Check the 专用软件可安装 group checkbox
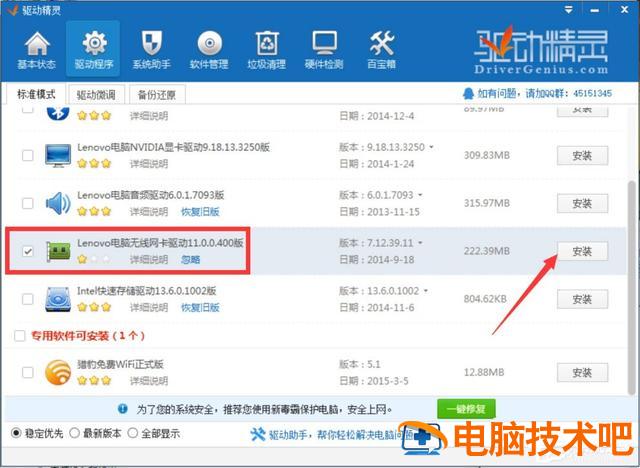The height and width of the screenshot is (468, 640). point(20,336)
